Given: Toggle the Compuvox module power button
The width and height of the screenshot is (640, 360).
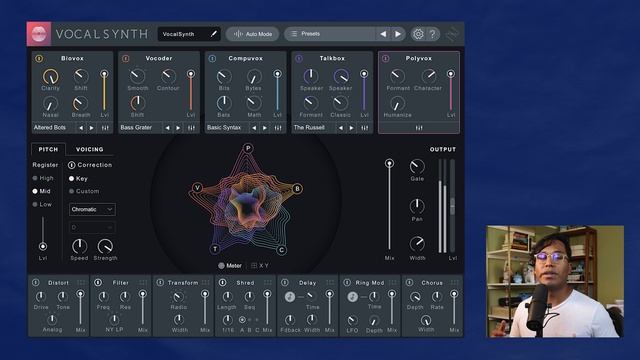Looking at the screenshot, I should pos(212,58).
